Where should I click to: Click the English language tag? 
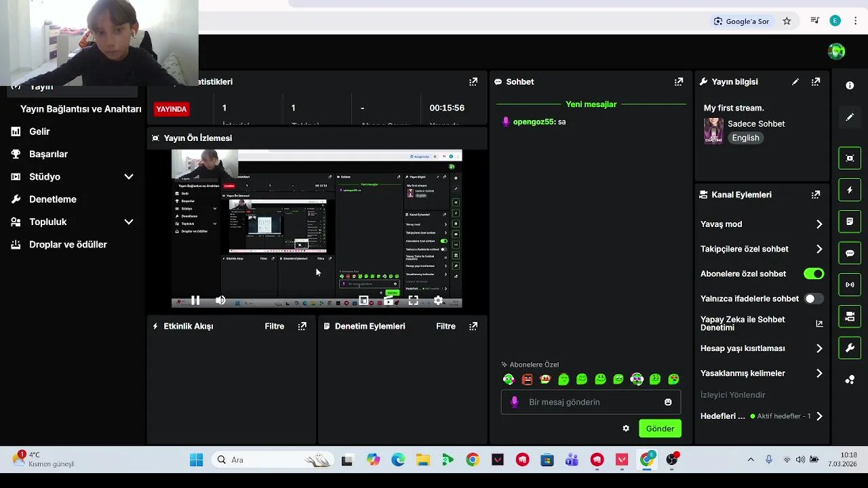(x=745, y=138)
